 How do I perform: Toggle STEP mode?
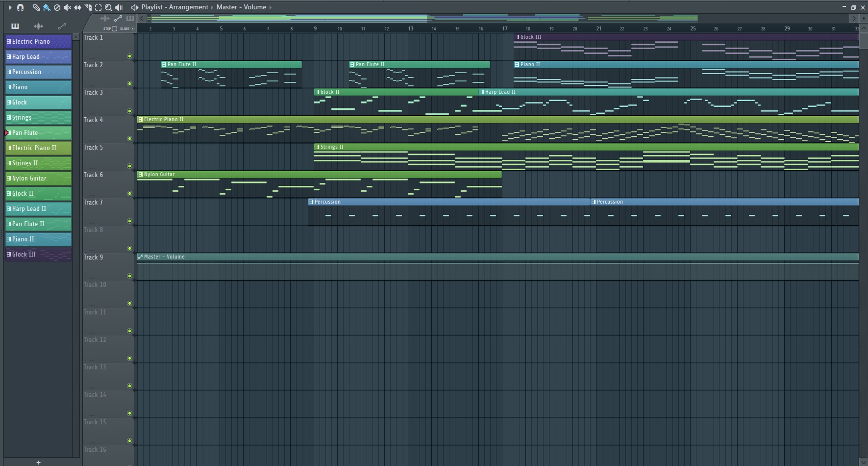(111, 28)
